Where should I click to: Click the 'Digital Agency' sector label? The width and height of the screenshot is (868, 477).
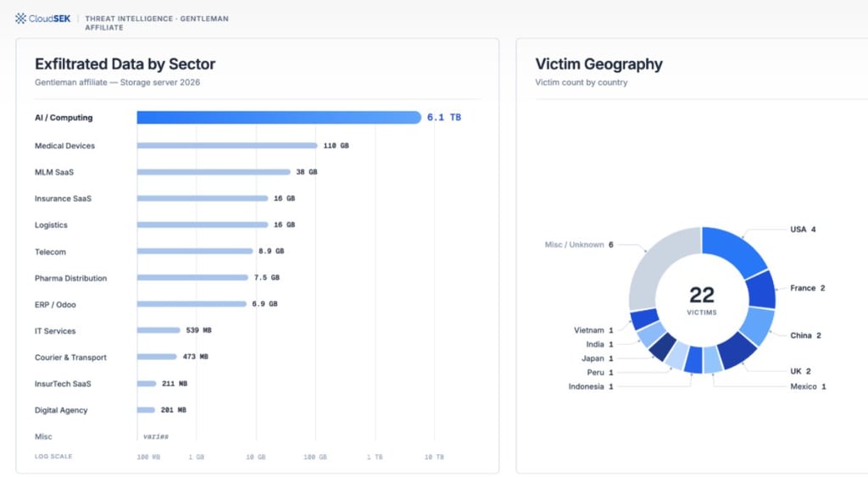tap(61, 410)
